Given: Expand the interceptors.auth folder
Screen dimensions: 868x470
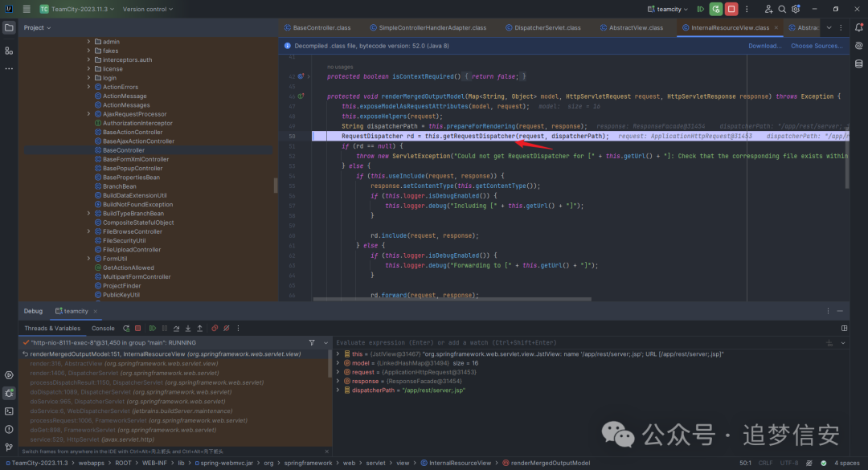Looking at the screenshot, I should pyautogui.click(x=88, y=59).
